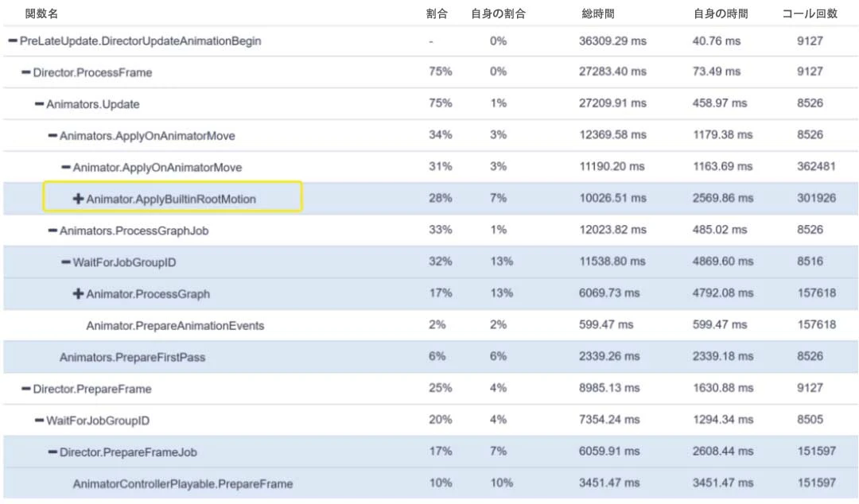Click the total time 27209.91 ms

612,103
